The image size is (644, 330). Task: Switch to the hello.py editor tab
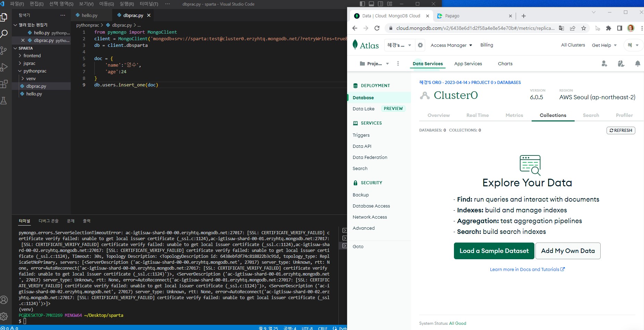tap(89, 15)
